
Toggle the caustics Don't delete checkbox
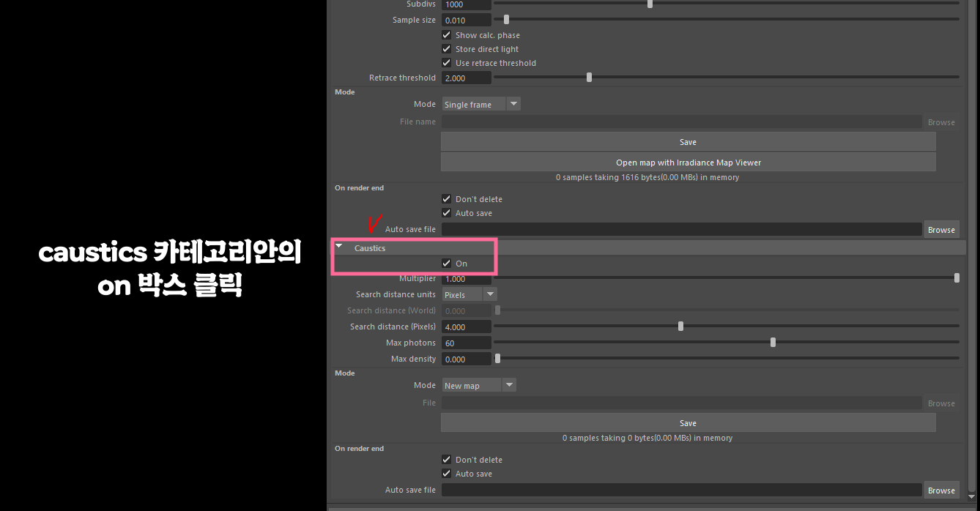[x=447, y=460]
